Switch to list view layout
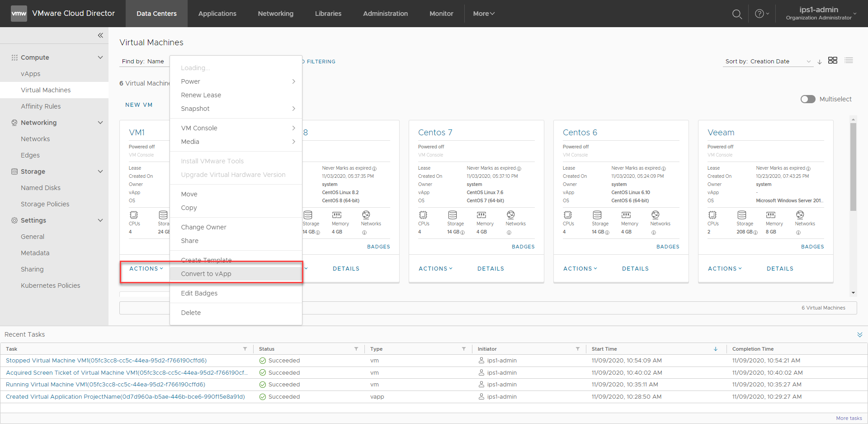This screenshot has width=868, height=424. click(x=849, y=60)
